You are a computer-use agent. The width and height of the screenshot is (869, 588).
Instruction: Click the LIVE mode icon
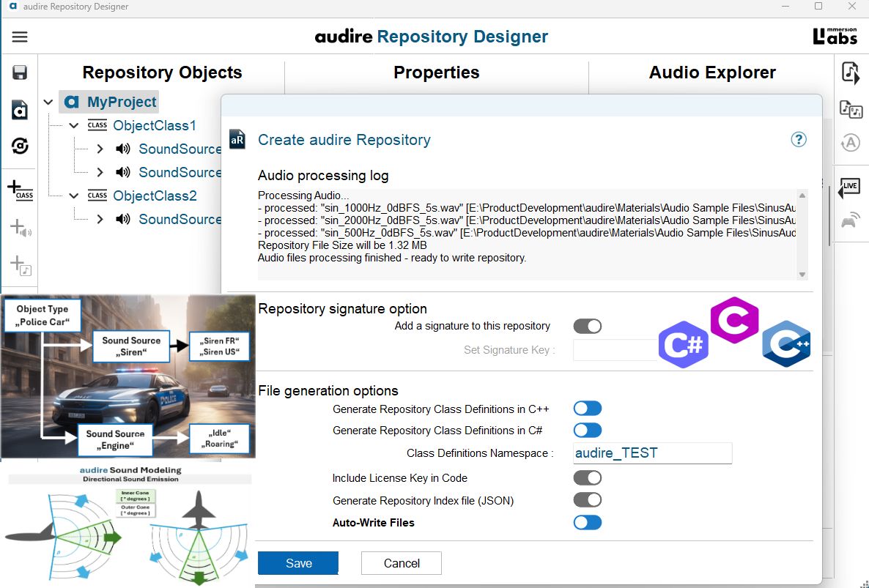(x=849, y=187)
